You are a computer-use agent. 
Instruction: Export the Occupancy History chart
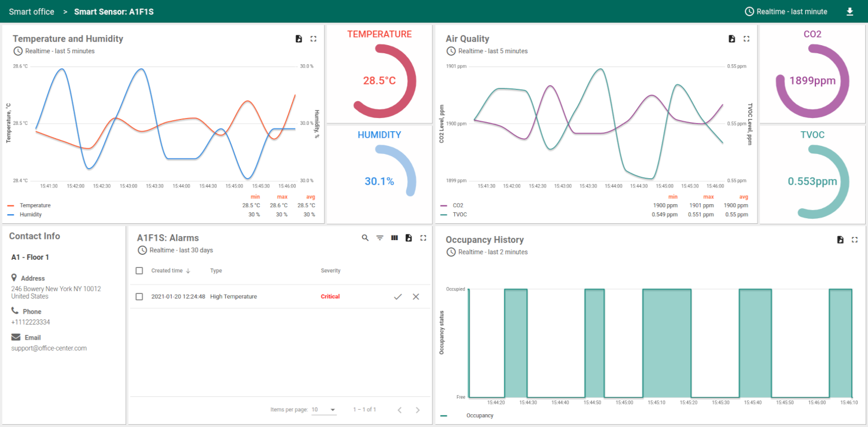pyautogui.click(x=840, y=239)
